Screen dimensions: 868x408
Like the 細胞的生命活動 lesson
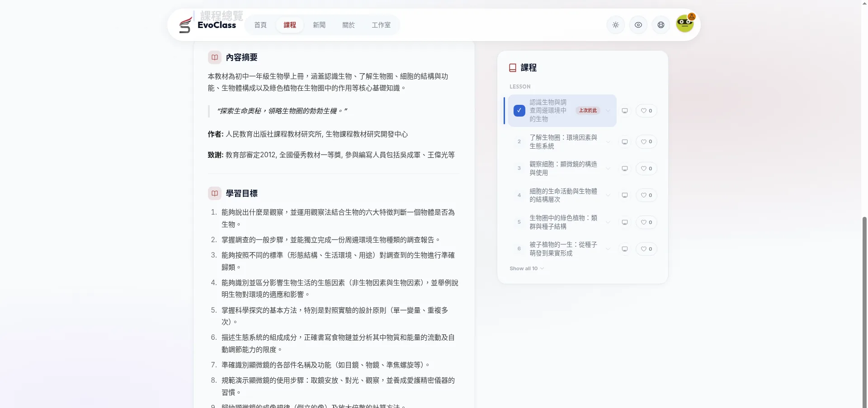point(646,195)
